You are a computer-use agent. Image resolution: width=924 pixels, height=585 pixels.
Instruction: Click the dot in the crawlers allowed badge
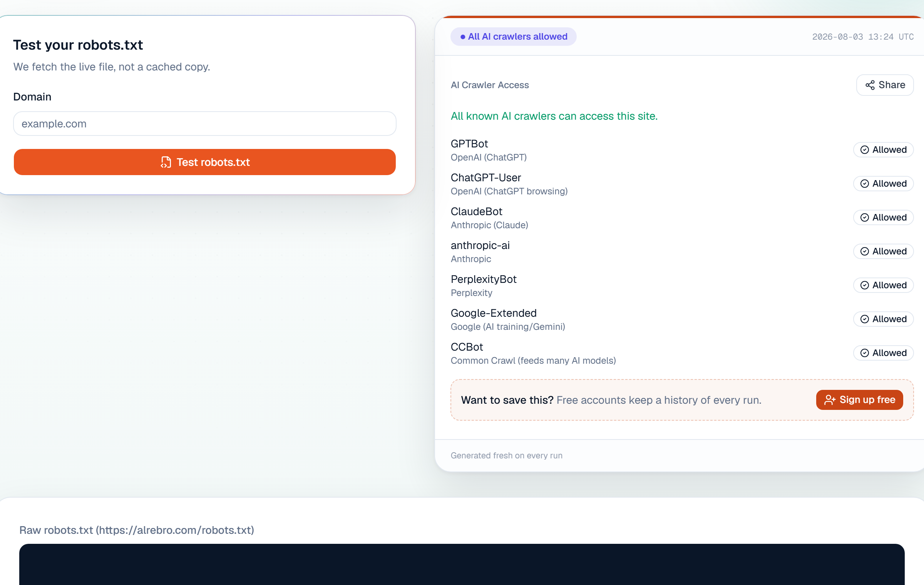[x=463, y=37]
